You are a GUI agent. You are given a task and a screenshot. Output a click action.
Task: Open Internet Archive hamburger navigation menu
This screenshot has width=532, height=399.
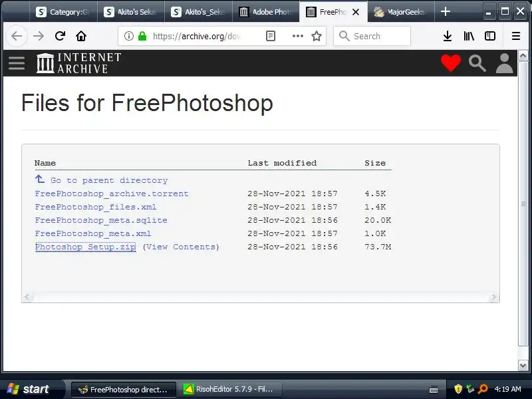pyautogui.click(x=17, y=63)
